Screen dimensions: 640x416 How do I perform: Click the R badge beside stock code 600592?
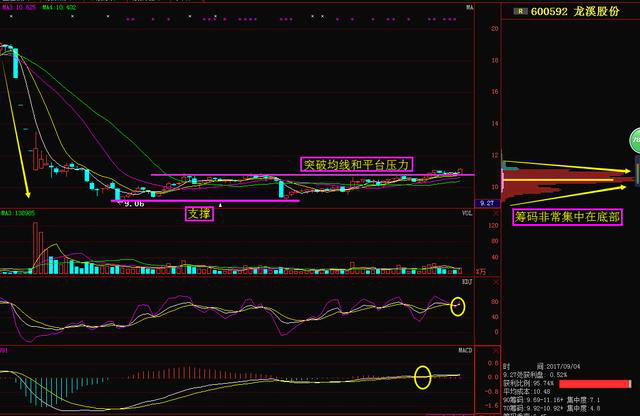(x=521, y=11)
